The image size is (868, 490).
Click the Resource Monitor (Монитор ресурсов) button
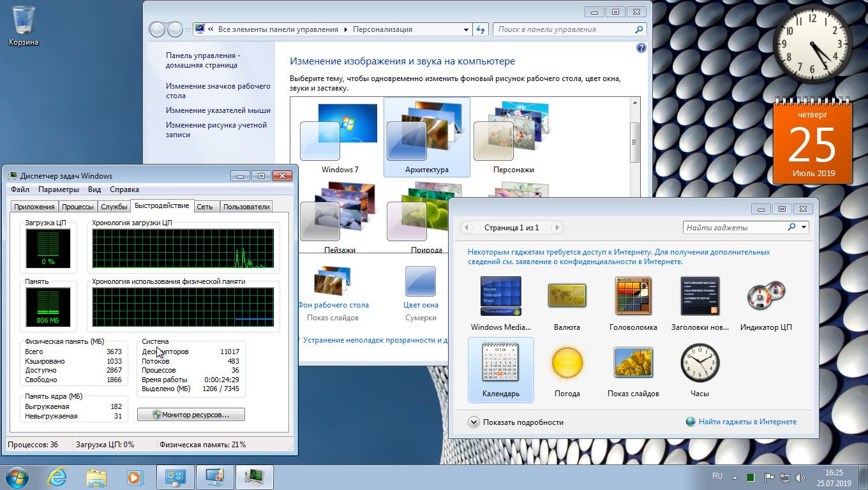[x=191, y=415]
